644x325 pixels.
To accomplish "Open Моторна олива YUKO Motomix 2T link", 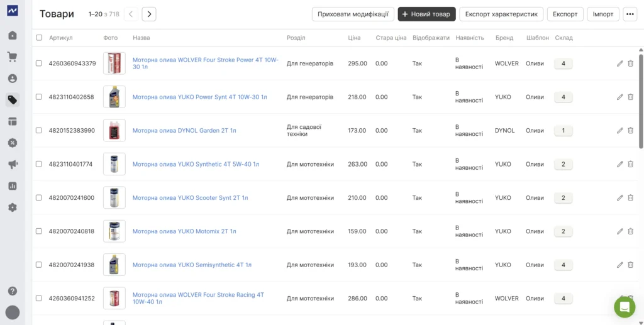I will (x=184, y=231).
